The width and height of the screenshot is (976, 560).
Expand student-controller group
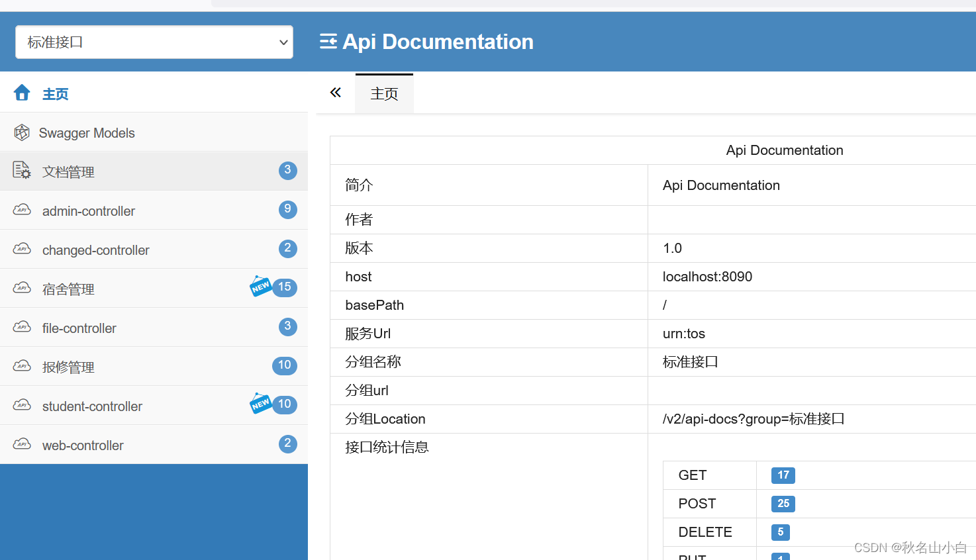(x=154, y=406)
